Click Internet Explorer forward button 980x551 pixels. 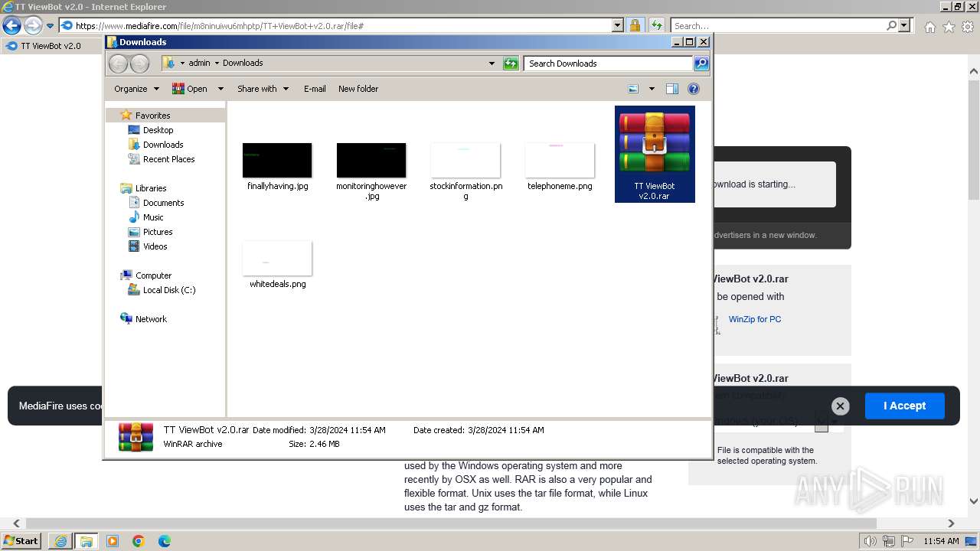pos(33,26)
